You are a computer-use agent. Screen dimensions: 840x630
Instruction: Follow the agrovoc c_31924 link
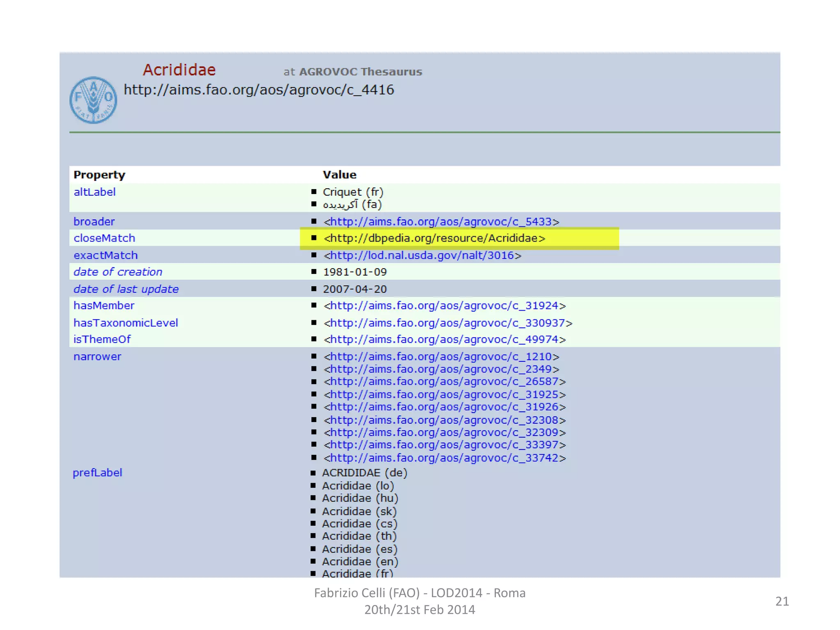(444, 306)
